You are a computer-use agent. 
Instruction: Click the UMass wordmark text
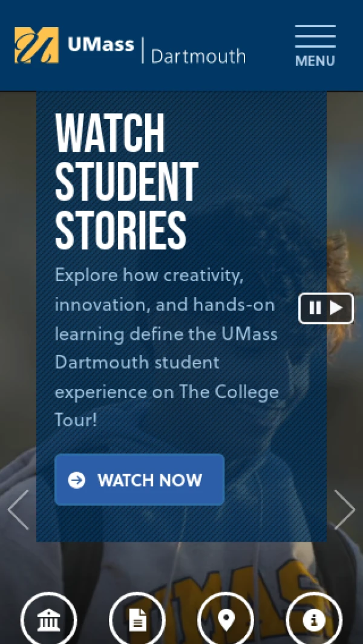(x=100, y=44)
